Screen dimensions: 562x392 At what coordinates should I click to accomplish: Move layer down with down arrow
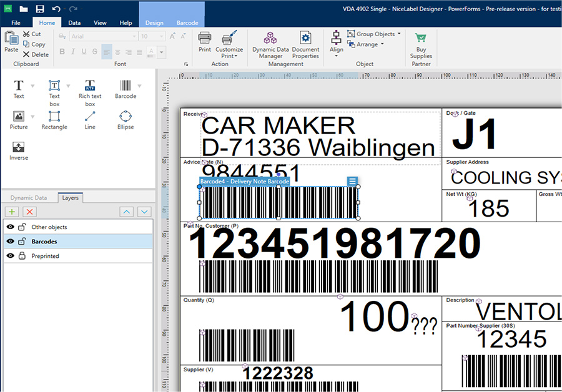point(144,212)
